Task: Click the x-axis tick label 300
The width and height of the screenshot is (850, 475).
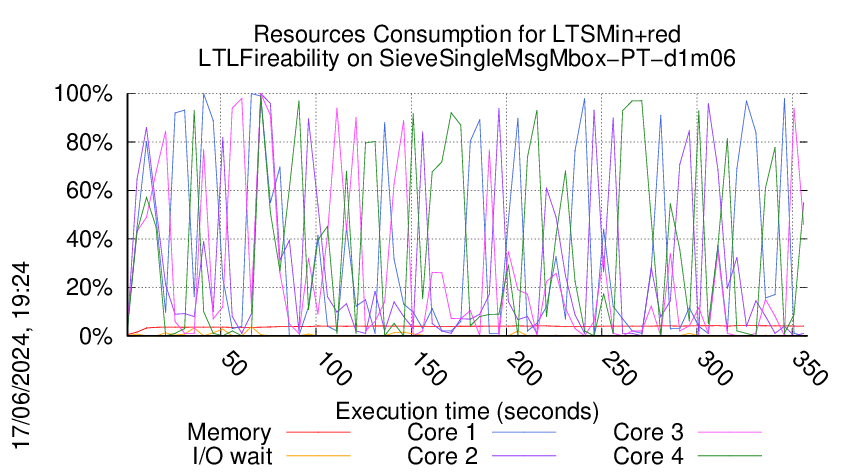Action: (x=714, y=369)
